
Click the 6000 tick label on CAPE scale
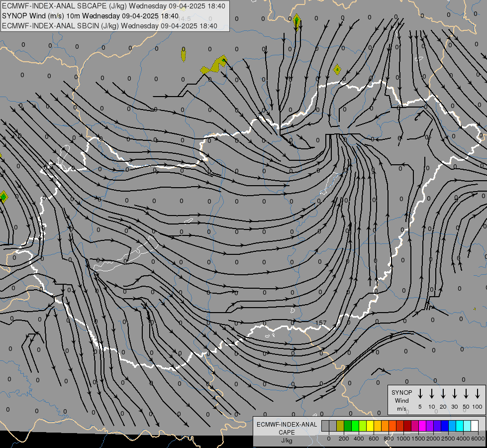pyautogui.click(x=478, y=439)
